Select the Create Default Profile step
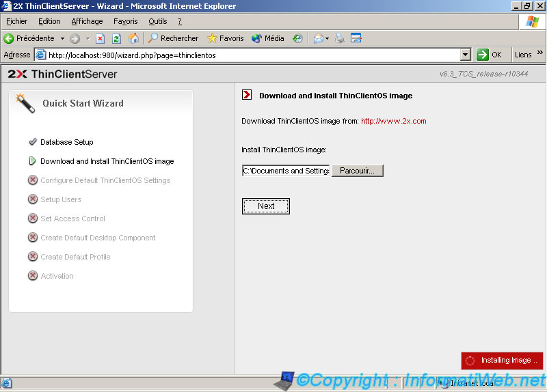This screenshot has width=547, height=392. point(75,257)
